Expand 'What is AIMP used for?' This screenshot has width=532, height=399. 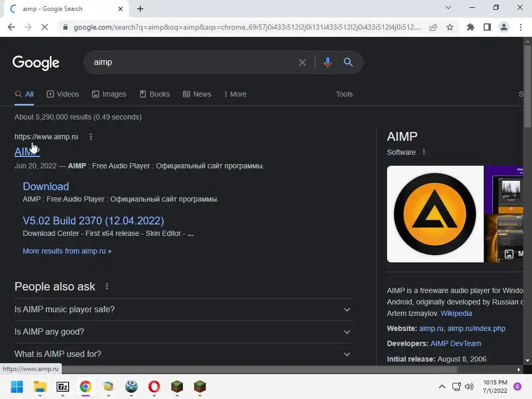183,354
